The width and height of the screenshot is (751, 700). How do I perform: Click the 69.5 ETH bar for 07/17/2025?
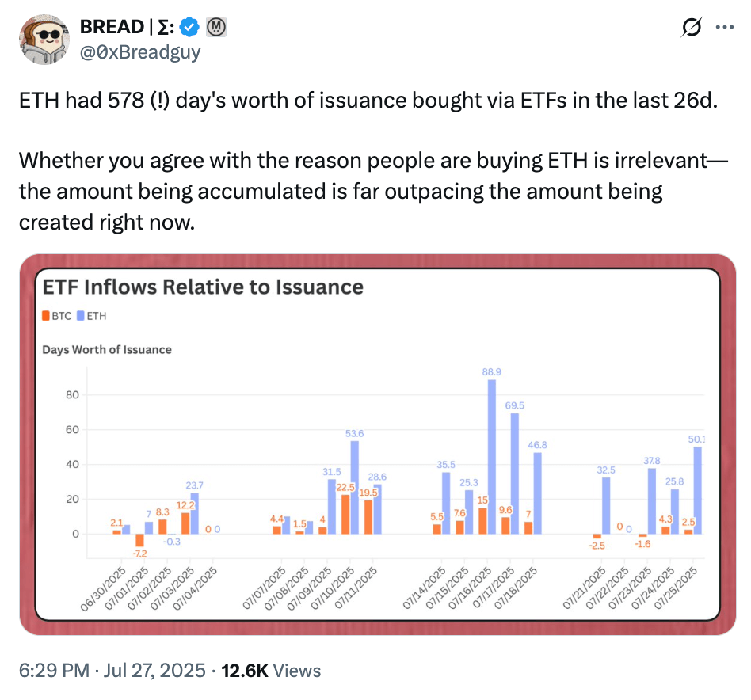515,473
